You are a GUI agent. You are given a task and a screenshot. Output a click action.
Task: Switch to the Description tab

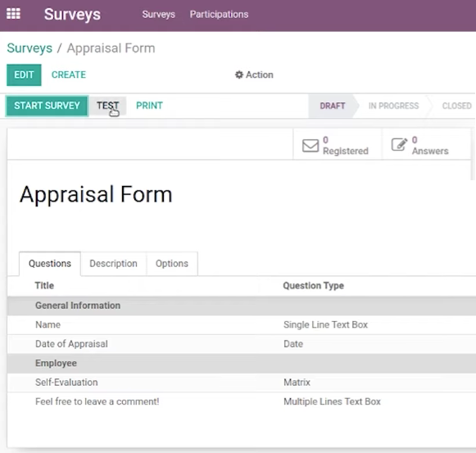[x=113, y=264]
